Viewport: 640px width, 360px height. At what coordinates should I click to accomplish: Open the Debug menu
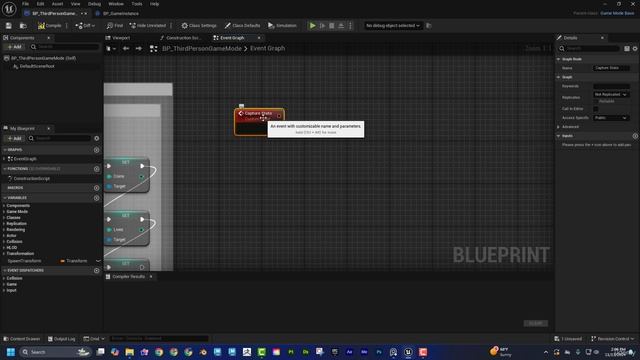pyautogui.click(x=94, y=4)
